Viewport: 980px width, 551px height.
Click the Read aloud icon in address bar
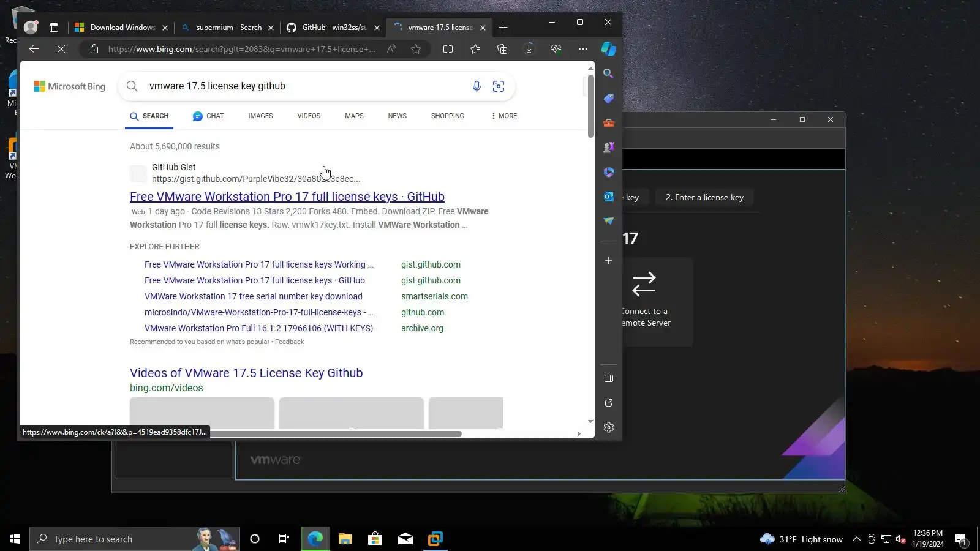click(x=392, y=49)
